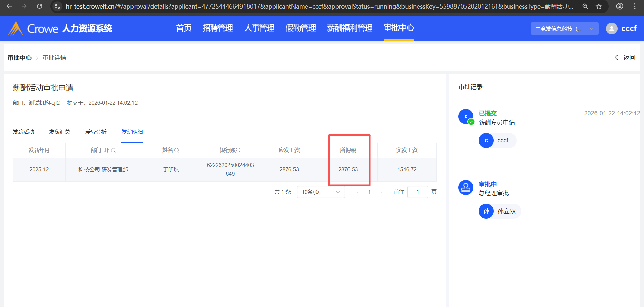Viewport: 644px width, 307px height.
Task: Open the 10条/页 page size dropdown
Action: click(x=321, y=192)
